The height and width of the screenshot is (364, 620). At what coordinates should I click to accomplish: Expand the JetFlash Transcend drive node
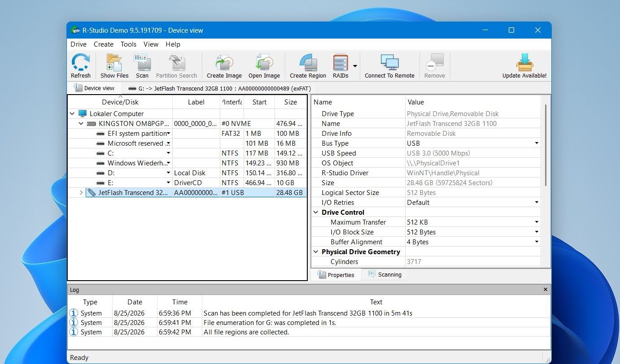pyautogui.click(x=81, y=193)
